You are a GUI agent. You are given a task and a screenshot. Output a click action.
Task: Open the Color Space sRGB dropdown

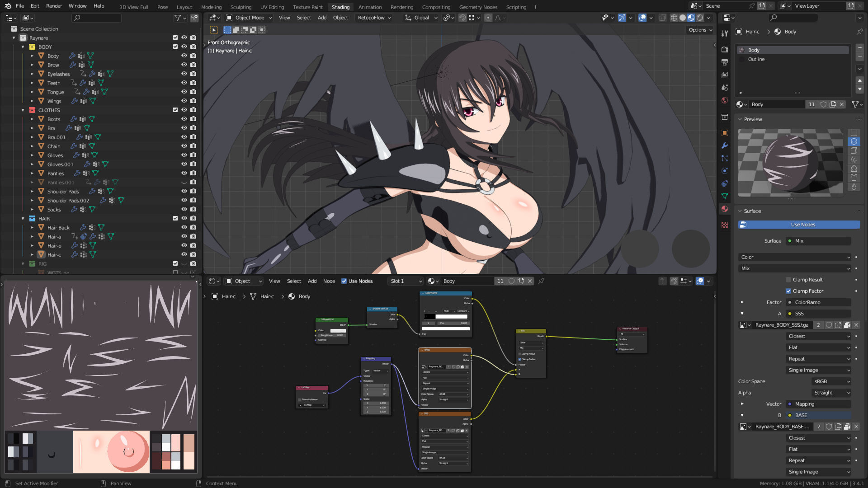coord(831,381)
